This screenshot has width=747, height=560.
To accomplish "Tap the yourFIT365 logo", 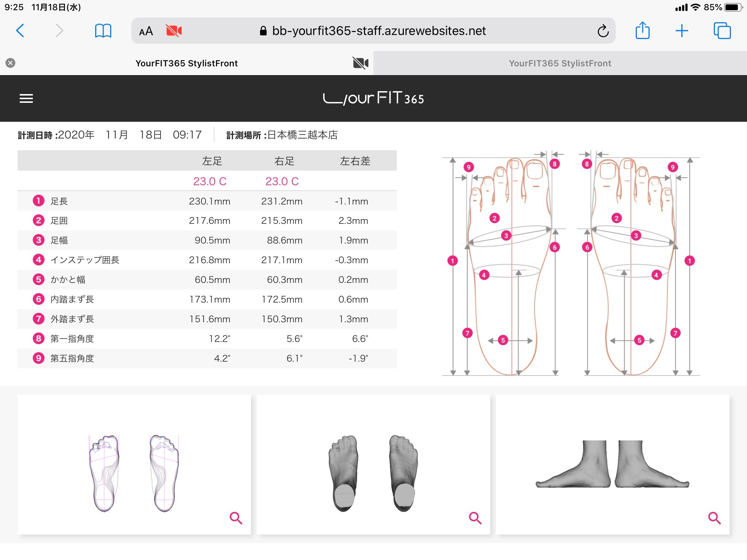I will pos(373,98).
